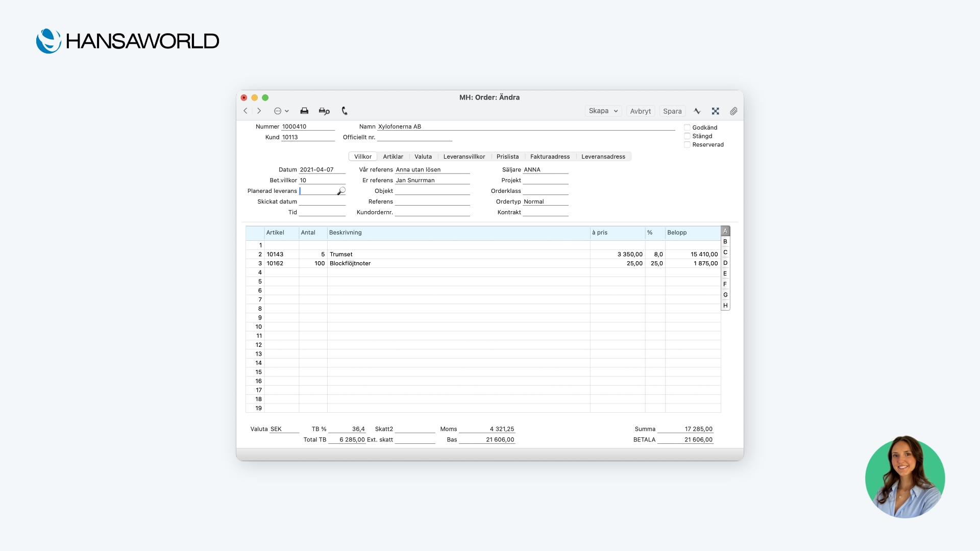This screenshot has height=551, width=980.
Task: Click the print preview icon
Action: coord(324,111)
